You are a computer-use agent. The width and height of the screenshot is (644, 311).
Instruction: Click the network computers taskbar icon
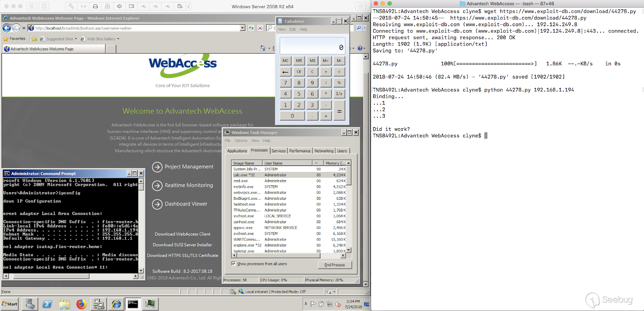tap(99, 304)
